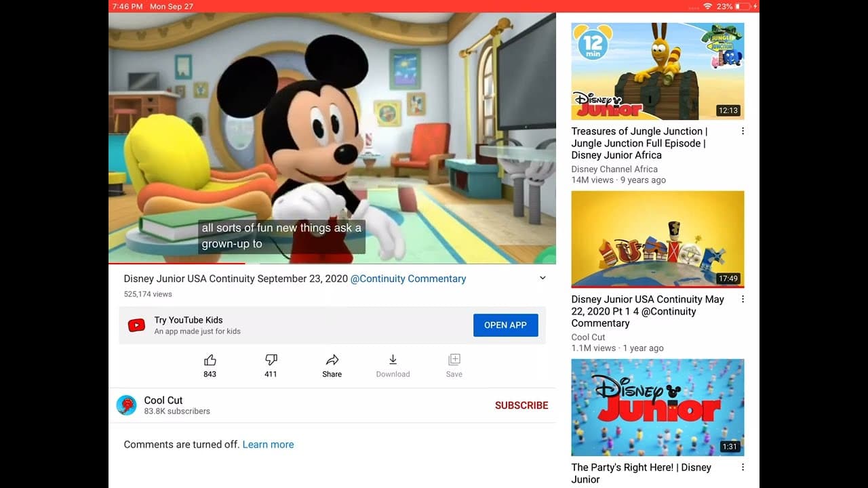Tap Cool Cut under the May 22 video
This screenshot has height=488, width=868.
pos(589,337)
